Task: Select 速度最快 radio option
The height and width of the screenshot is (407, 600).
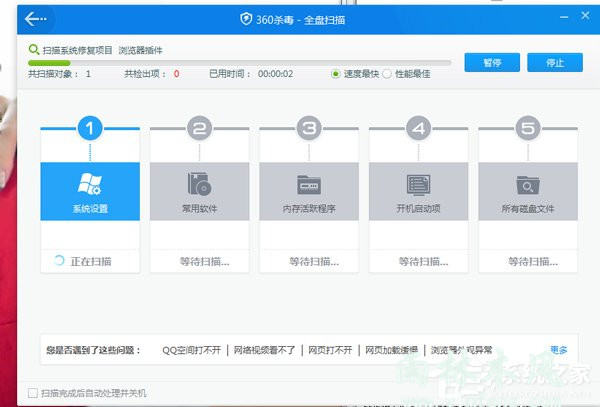Action: pyautogui.click(x=336, y=74)
